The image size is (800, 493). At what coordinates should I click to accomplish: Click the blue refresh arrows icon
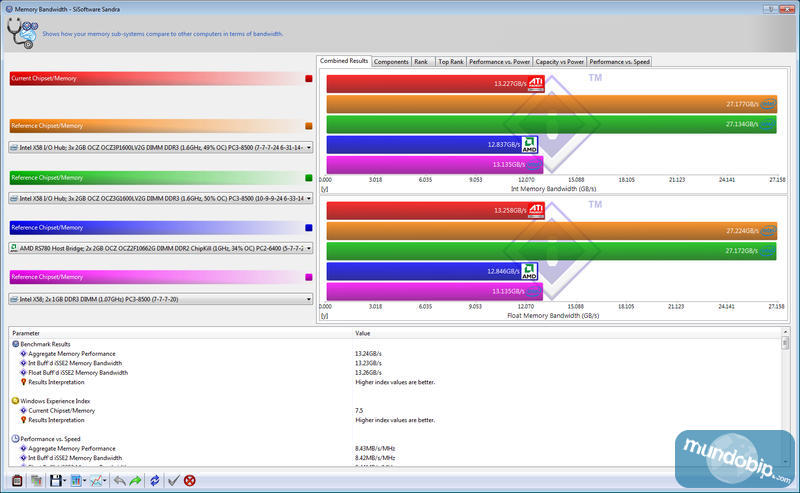(x=155, y=480)
